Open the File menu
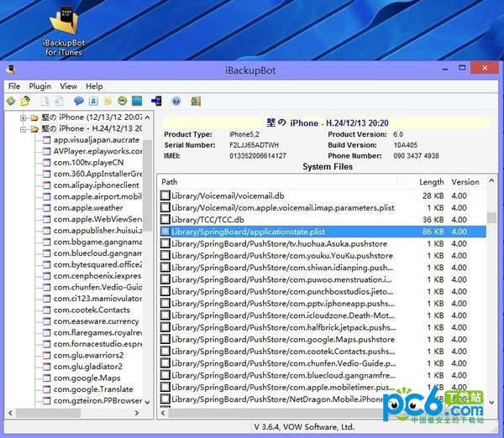This screenshot has width=504, height=438. point(14,86)
